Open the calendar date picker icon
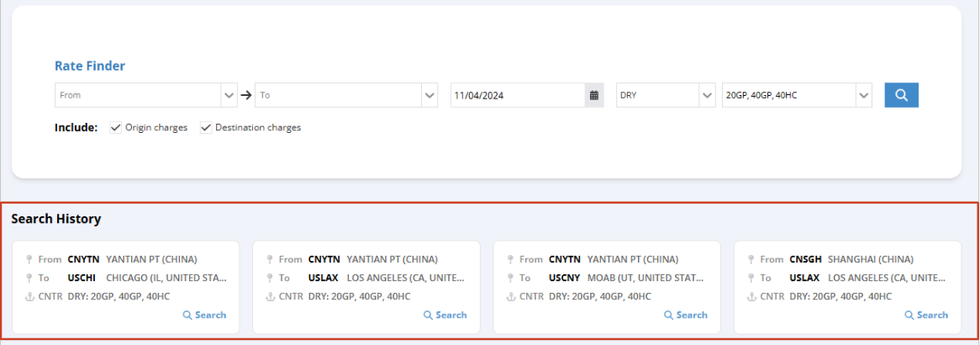 (x=594, y=95)
